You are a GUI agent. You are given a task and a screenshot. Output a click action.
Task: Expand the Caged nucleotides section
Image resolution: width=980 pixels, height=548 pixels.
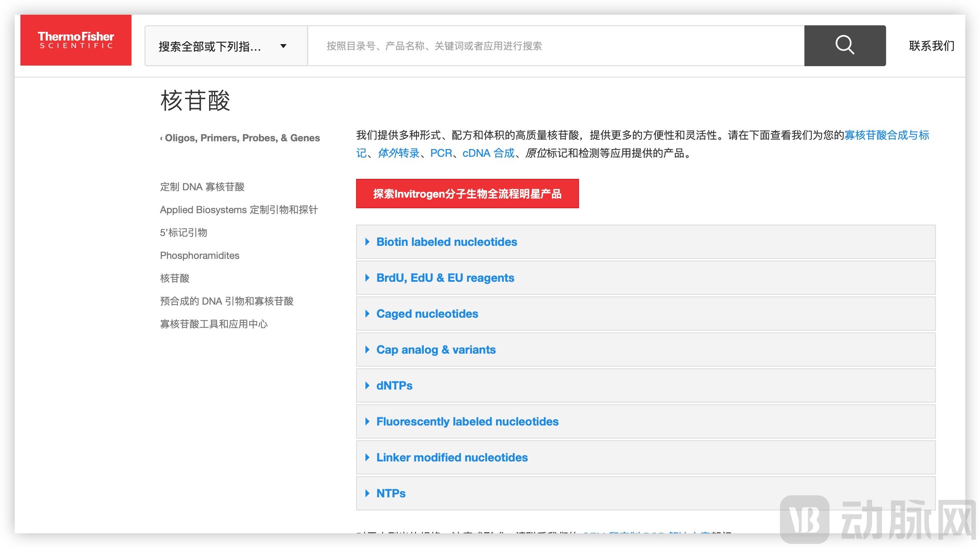[x=427, y=314]
